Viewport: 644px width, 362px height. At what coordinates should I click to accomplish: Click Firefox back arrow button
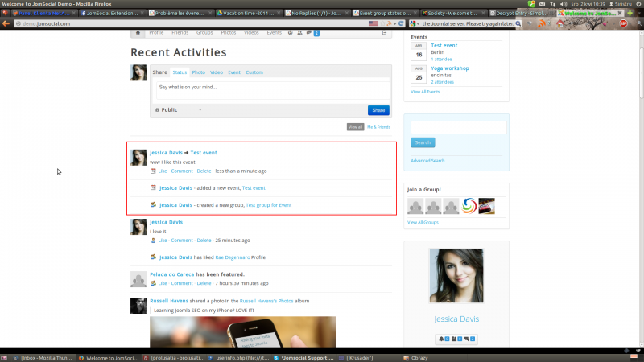[x=6, y=24]
